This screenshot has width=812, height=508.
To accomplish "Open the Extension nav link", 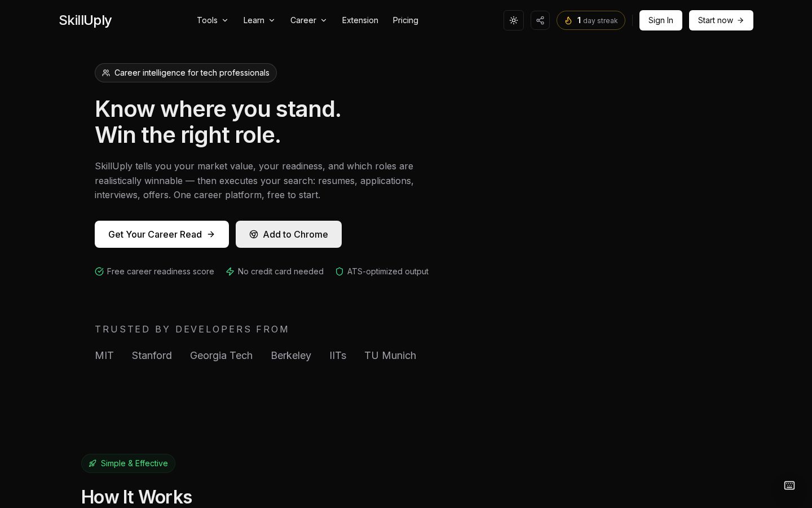I will 360,20.
